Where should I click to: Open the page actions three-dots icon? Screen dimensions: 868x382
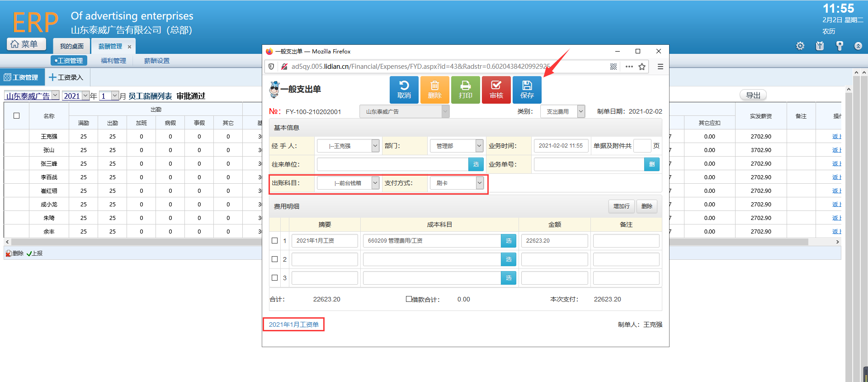tap(629, 67)
